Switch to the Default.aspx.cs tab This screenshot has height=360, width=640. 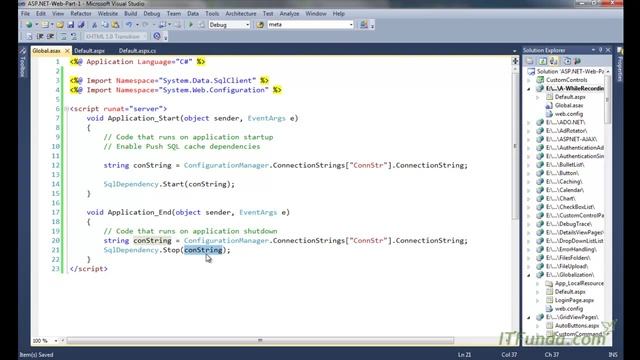pyautogui.click(x=137, y=51)
